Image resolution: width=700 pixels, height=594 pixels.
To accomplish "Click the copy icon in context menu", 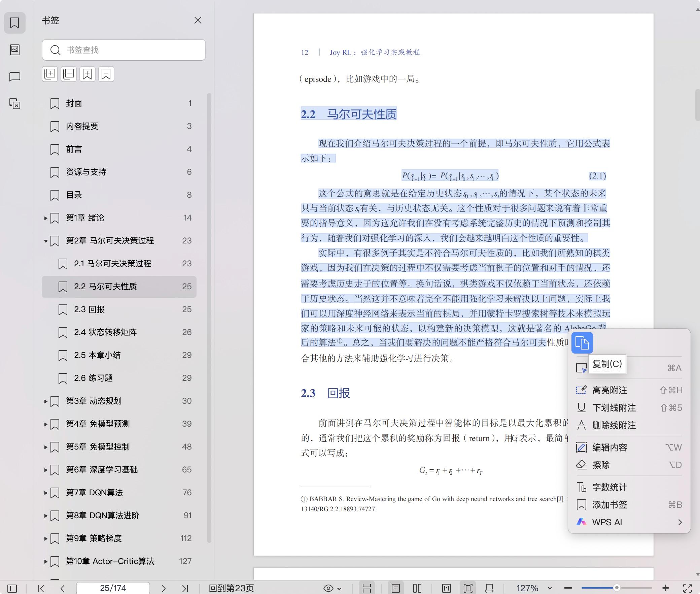I will click(x=582, y=343).
